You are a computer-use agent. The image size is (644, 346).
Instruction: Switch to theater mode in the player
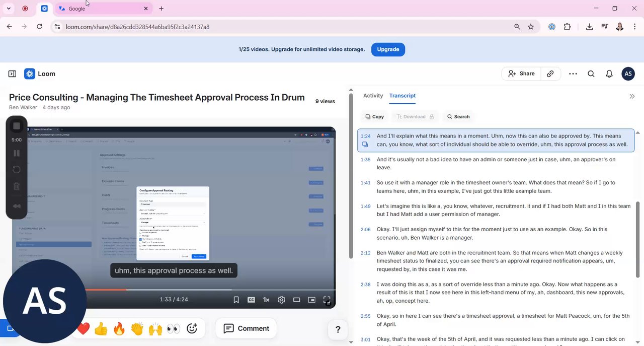296,300
